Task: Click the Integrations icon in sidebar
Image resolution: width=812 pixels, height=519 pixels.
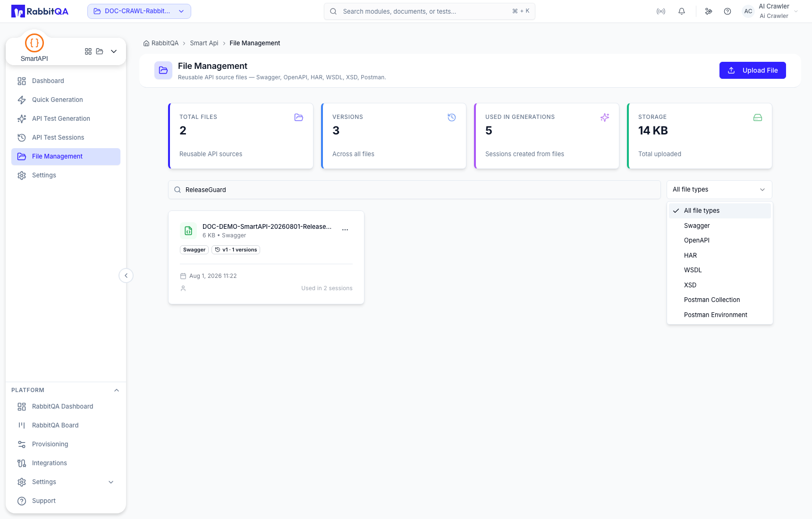Action: coord(22,463)
